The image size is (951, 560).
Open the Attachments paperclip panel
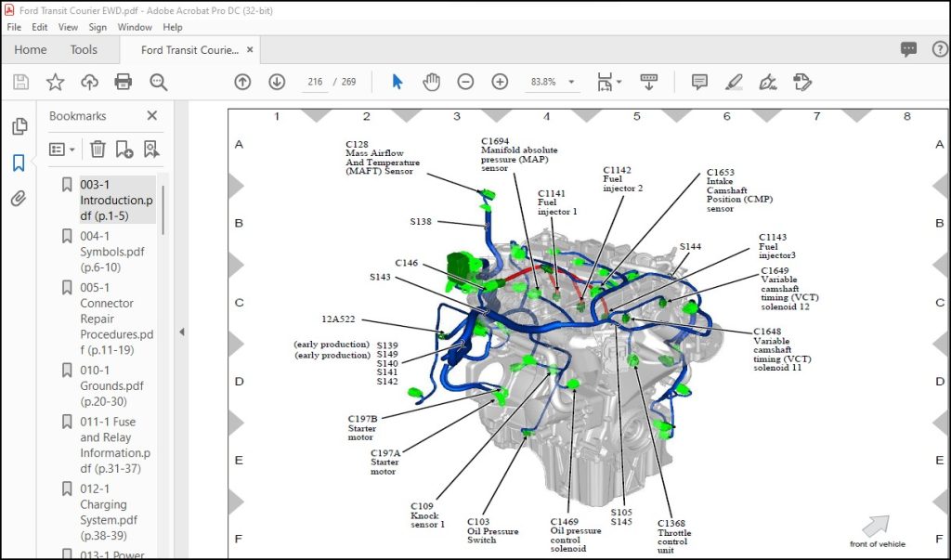(x=19, y=199)
